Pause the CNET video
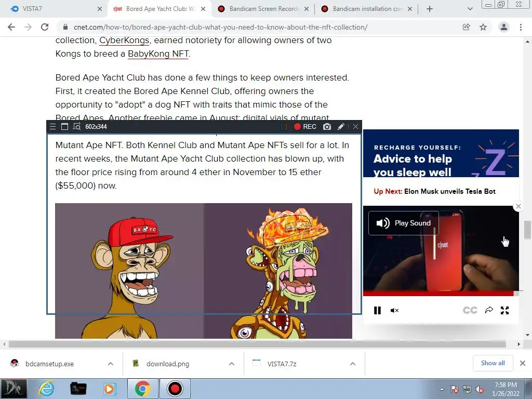The height and width of the screenshot is (399, 532). pos(377,310)
